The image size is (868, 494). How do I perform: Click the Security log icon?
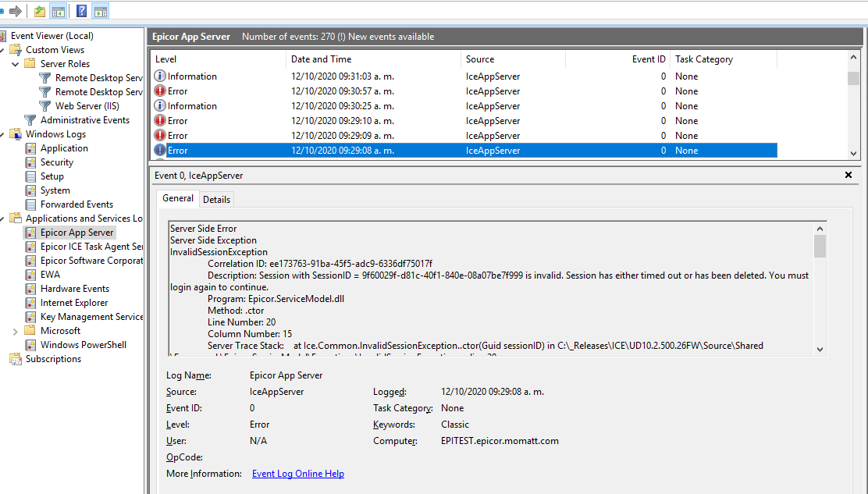30,162
